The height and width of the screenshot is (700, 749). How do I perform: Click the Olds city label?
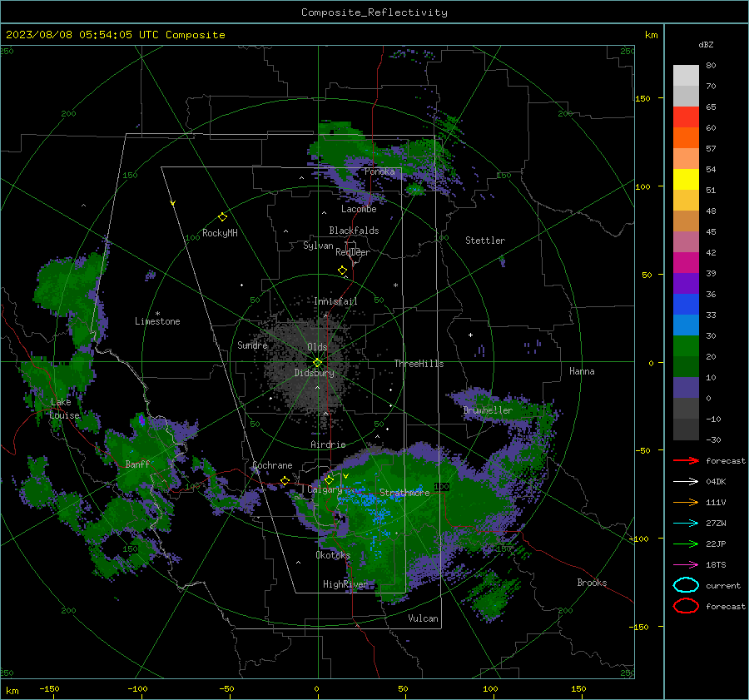coord(317,347)
